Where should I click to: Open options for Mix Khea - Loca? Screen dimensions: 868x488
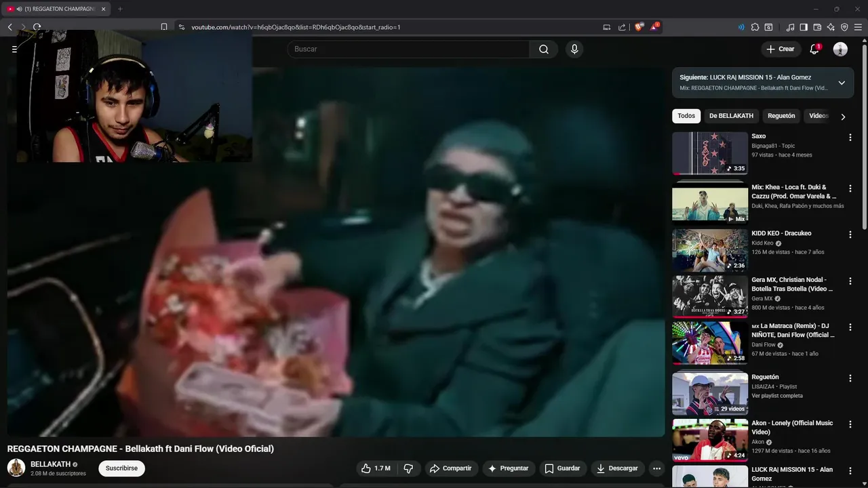(850, 188)
